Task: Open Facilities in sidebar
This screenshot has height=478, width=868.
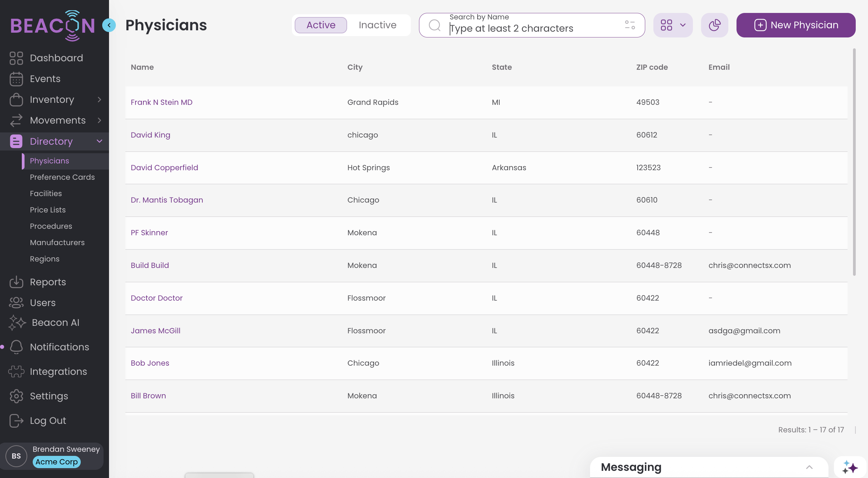Action: 46,194
